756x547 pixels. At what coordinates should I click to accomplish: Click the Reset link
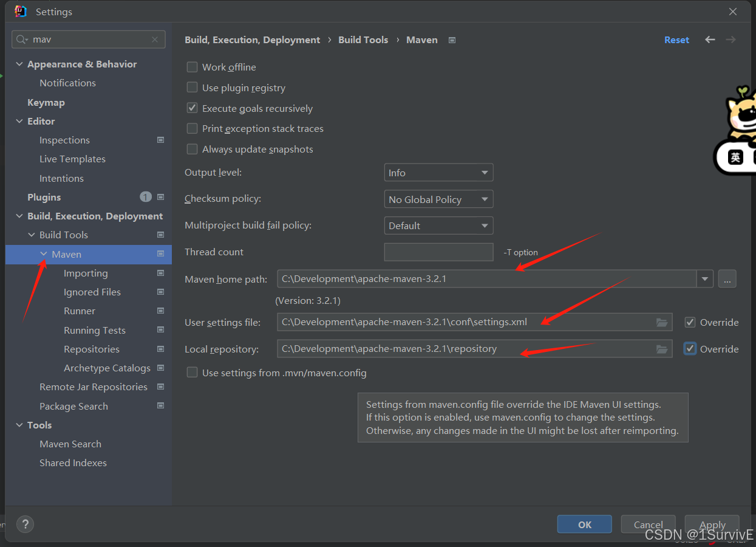[x=676, y=40]
